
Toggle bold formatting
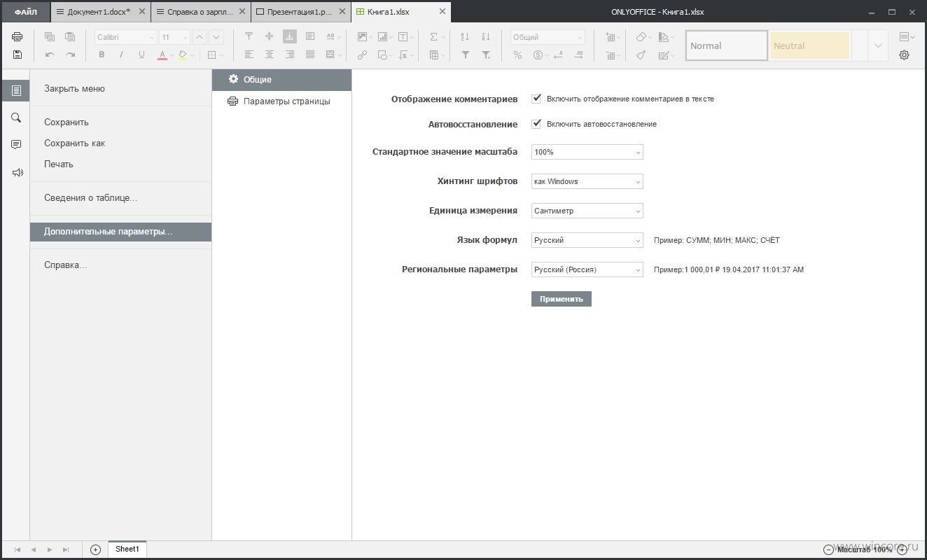102,55
